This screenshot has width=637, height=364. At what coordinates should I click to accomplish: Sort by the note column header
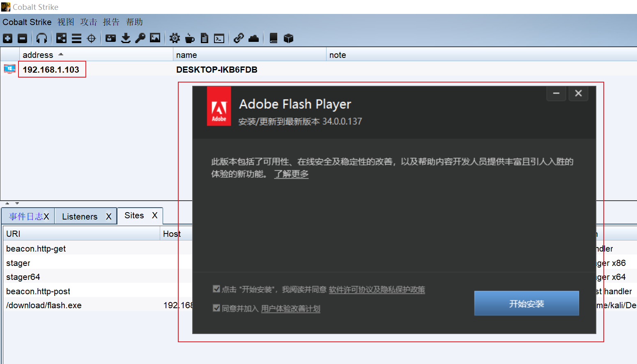click(481, 55)
